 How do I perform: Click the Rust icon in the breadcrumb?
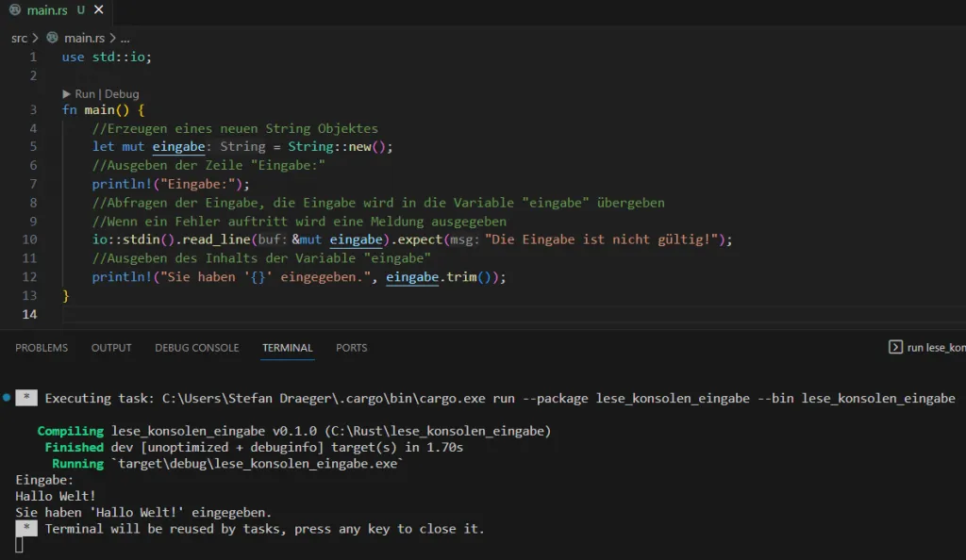pos(53,38)
